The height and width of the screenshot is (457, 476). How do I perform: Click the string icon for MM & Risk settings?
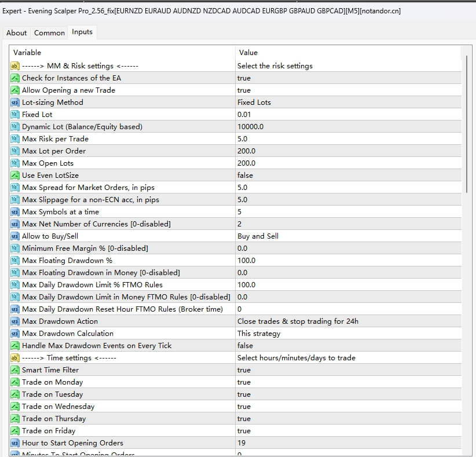click(15, 66)
